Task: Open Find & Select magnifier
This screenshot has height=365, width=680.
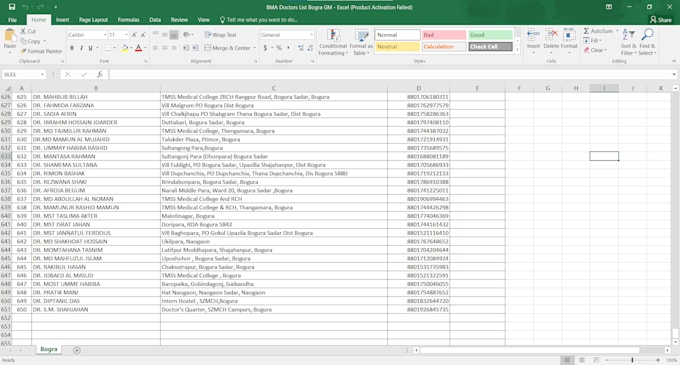Action: coord(647,42)
